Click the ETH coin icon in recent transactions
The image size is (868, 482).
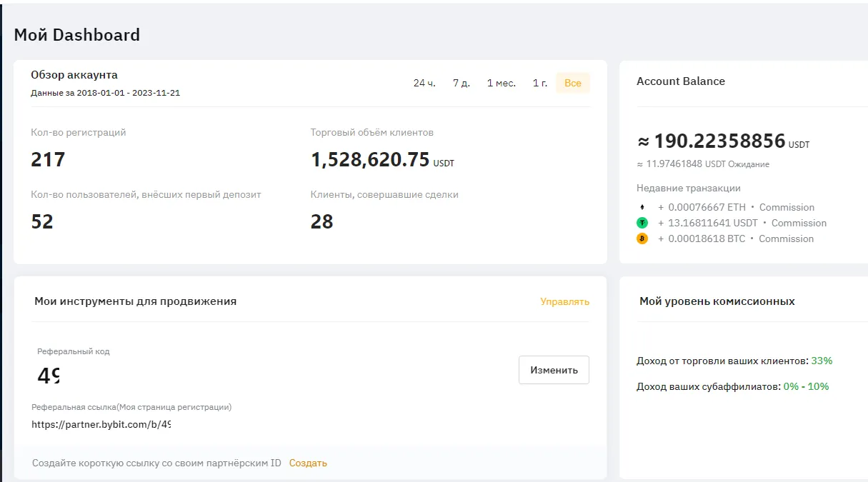coord(642,207)
